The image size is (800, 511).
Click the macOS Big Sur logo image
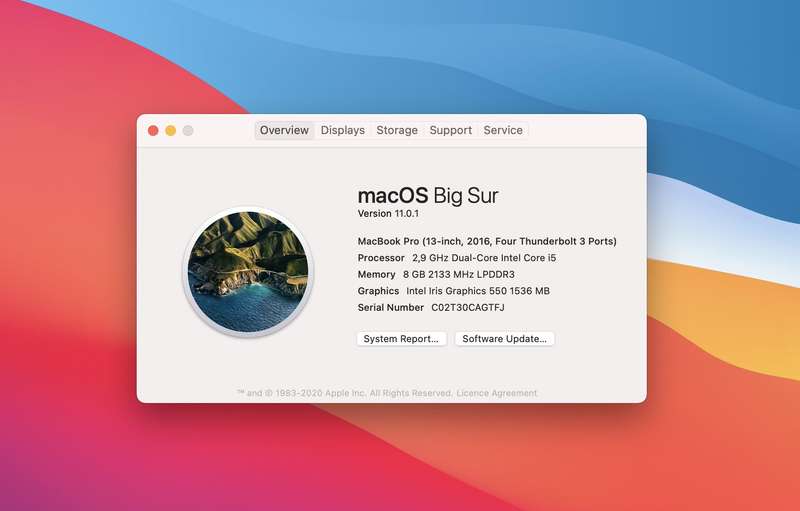click(x=248, y=271)
